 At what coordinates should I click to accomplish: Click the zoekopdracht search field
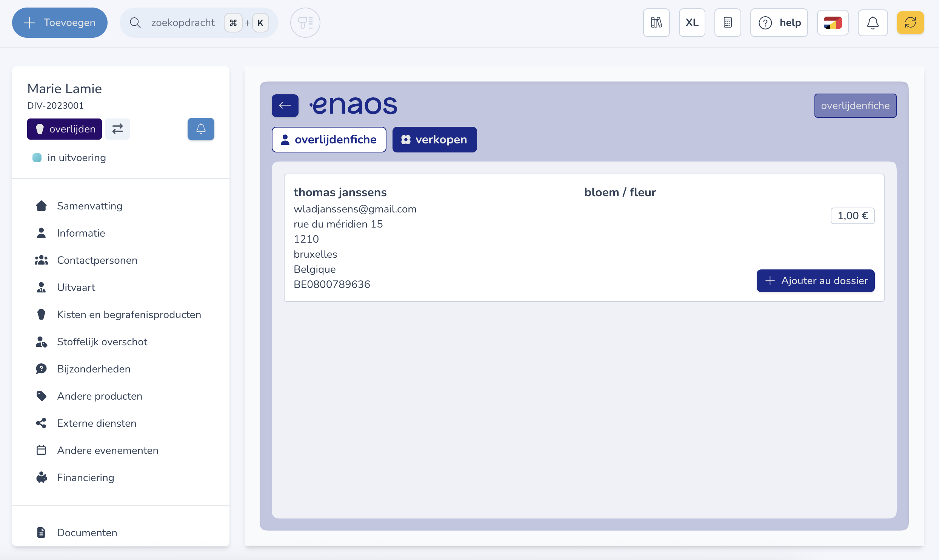coord(183,23)
